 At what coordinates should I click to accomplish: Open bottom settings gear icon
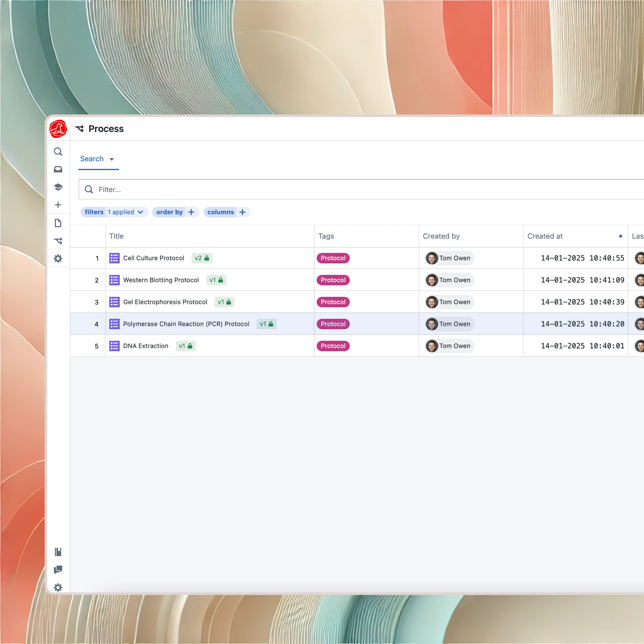(x=58, y=587)
